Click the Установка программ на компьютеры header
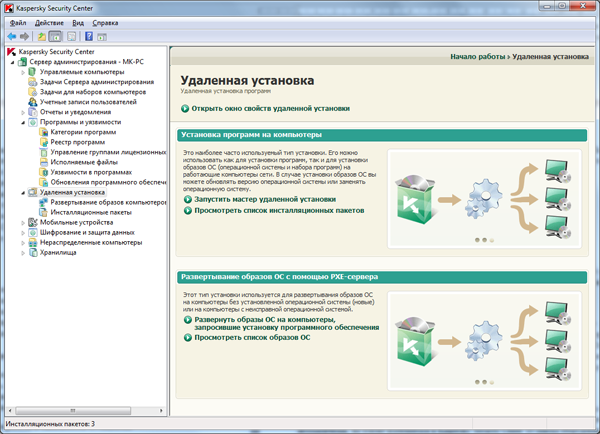Viewport: 600px width, 434px height. 382,135
